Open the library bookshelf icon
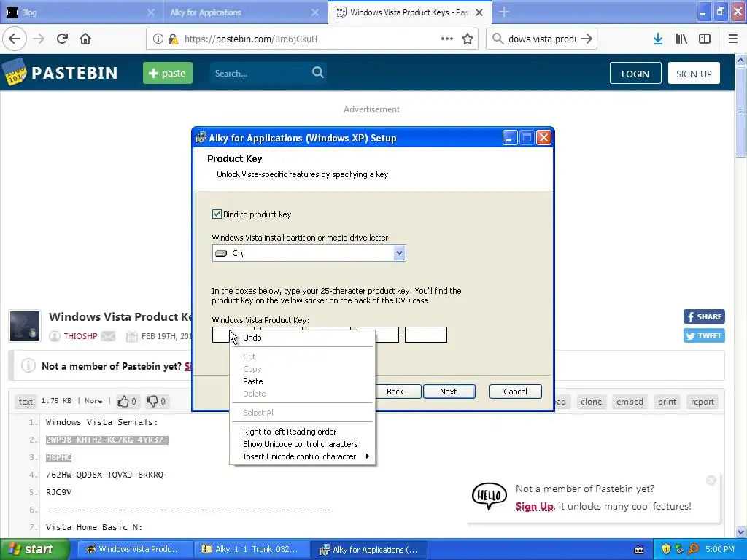Image resolution: width=747 pixels, height=560 pixels. point(681,39)
